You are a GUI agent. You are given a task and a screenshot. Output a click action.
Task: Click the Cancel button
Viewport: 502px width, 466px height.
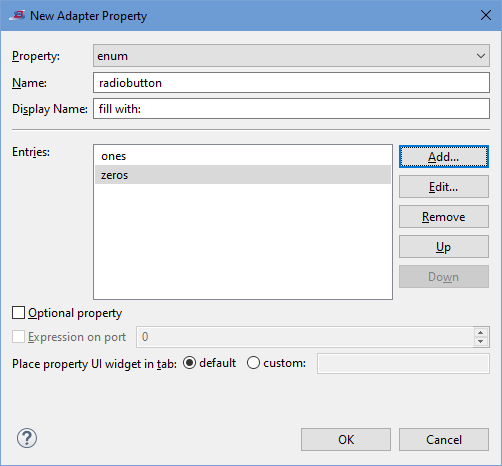pos(444,440)
